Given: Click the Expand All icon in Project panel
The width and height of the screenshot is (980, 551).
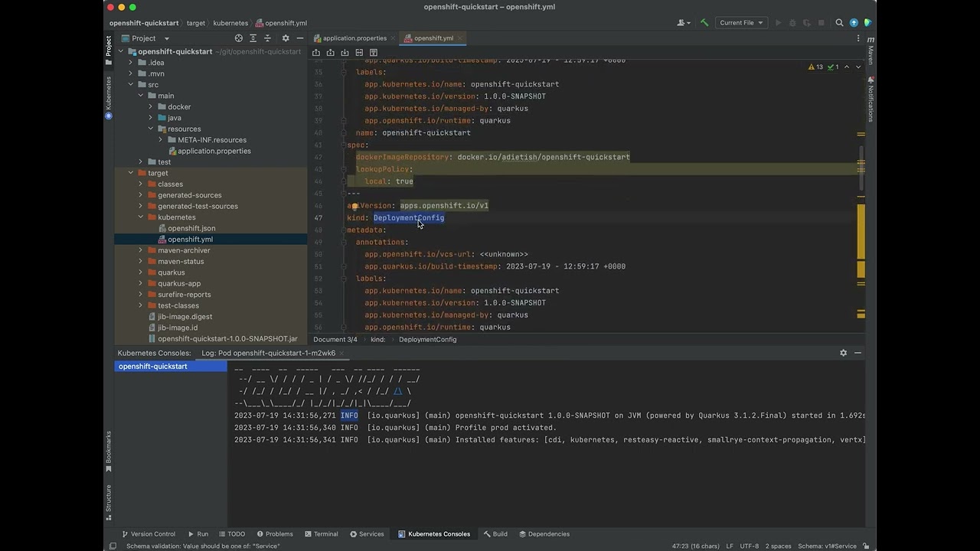Looking at the screenshot, I should click(x=253, y=38).
